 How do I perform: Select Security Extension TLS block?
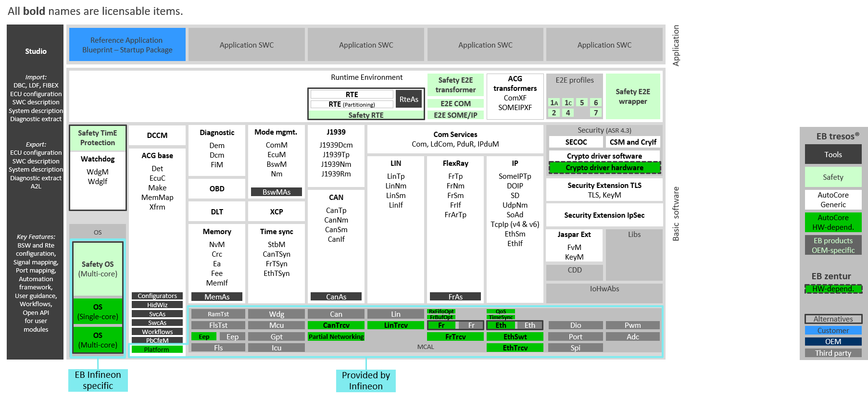[x=604, y=190]
